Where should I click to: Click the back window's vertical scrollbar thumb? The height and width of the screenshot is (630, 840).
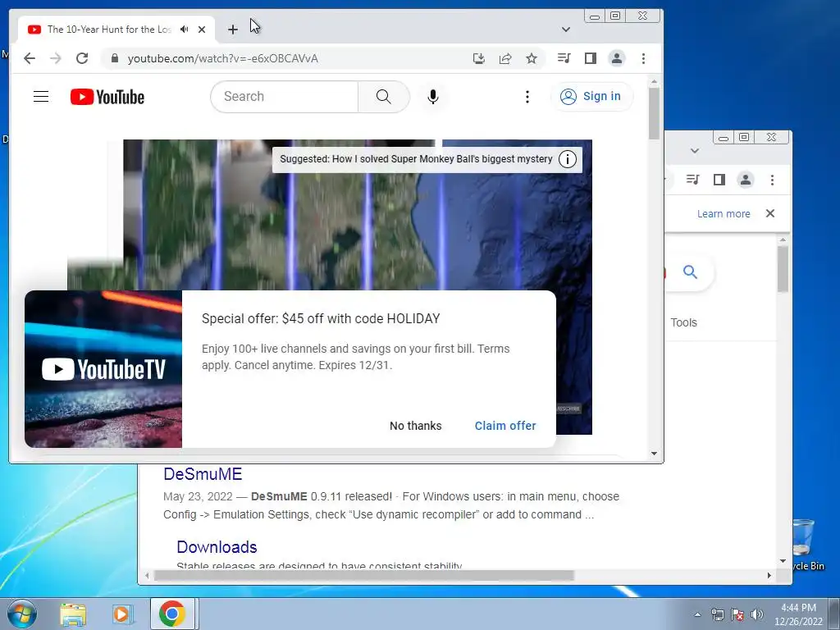click(x=783, y=269)
